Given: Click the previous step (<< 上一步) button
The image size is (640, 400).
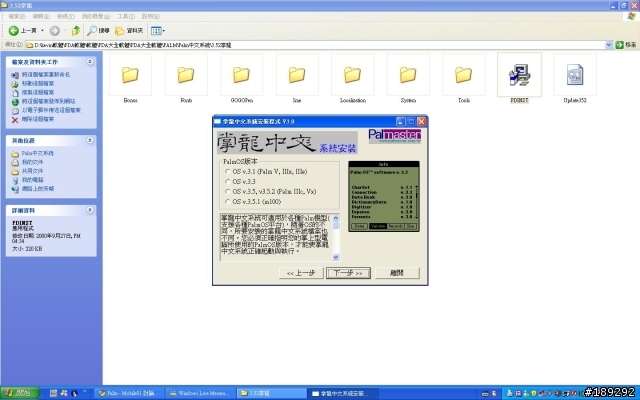Looking at the screenshot, I should tap(301, 273).
